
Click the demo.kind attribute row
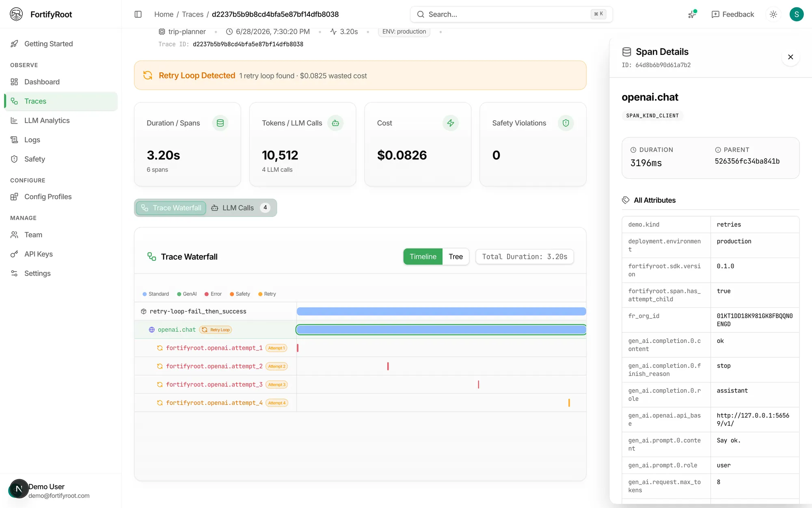click(710, 225)
